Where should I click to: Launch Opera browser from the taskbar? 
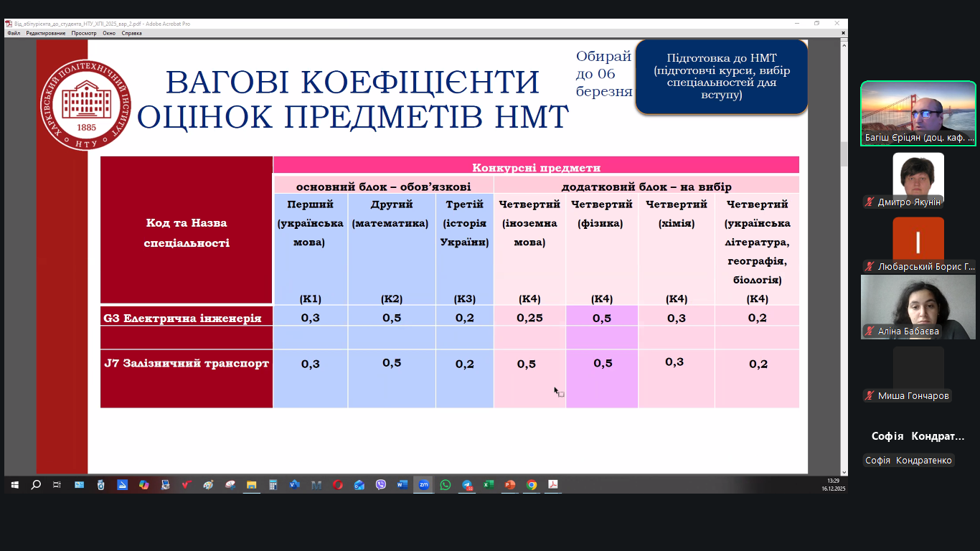click(337, 485)
